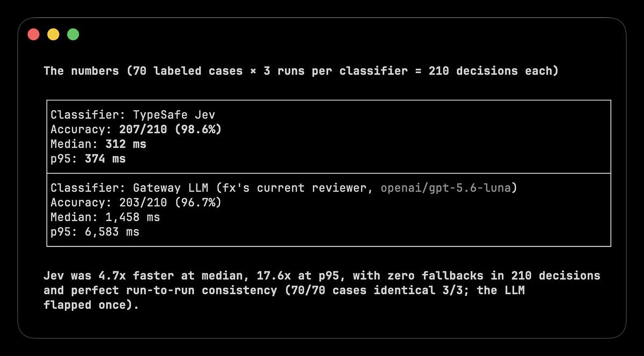
Task: Click the heading line starting 'The numbers'
Action: click(x=301, y=71)
